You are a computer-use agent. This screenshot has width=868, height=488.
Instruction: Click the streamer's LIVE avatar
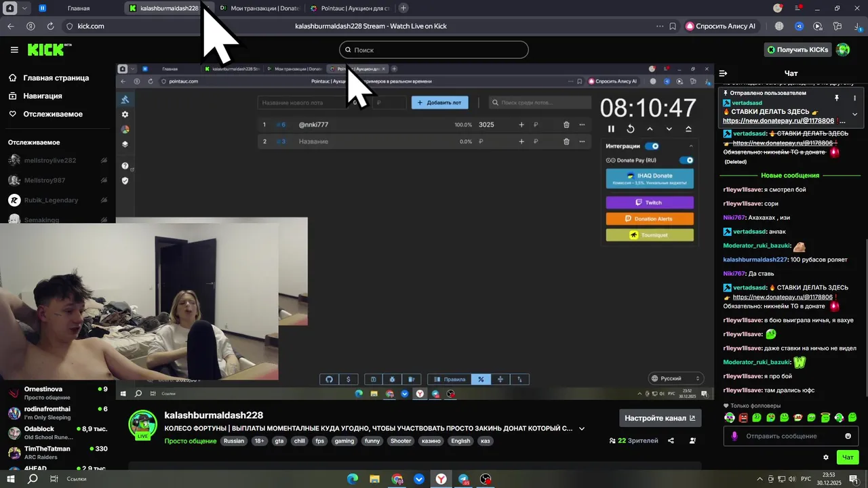pyautogui.click(x=142, y=425)
